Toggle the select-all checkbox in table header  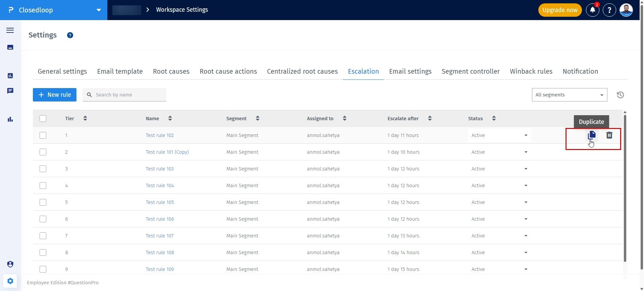pos(43,119)
